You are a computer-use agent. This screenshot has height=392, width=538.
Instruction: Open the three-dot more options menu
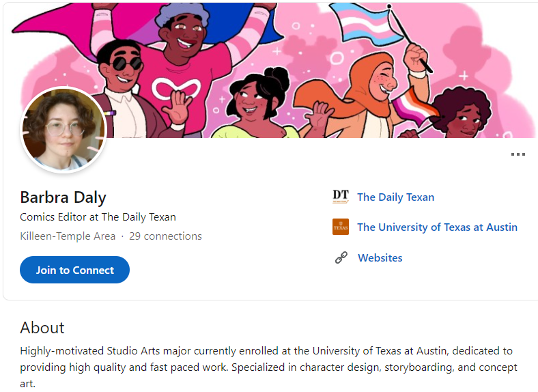[x=518, y=154]
